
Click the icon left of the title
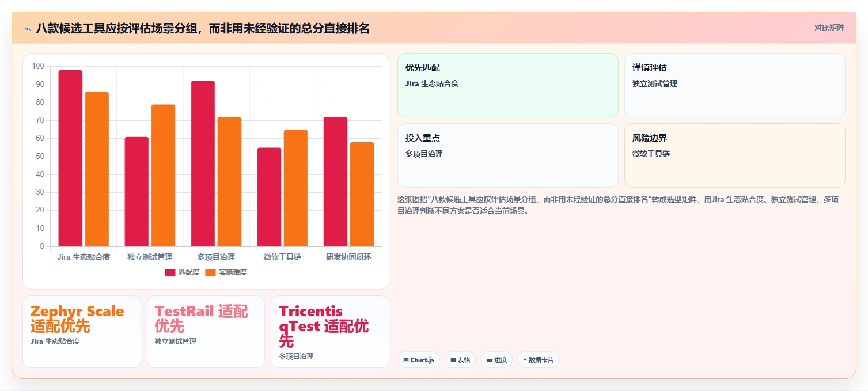pos(28,29)
